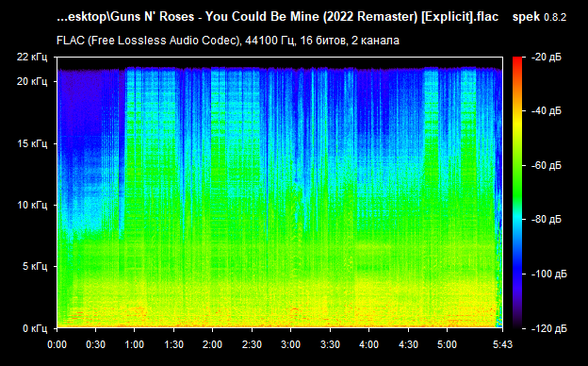Click the -60 дБ legend label
Image resolution: width=588 pixels, height=366 pixels.
coord(547,165)
